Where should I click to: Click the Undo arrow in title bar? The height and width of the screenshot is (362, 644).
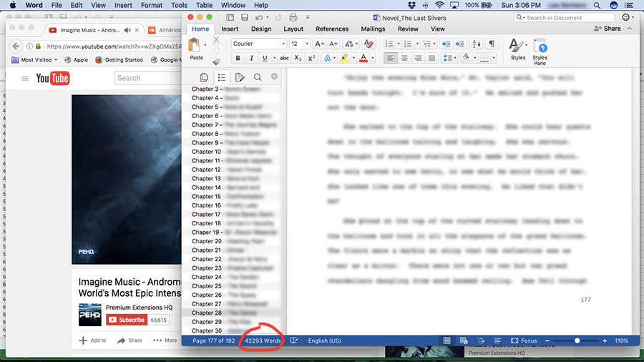coord(259,18)
